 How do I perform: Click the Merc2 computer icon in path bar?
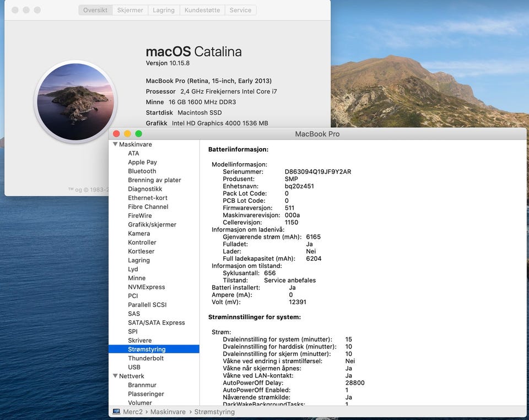tap(116, 412)
